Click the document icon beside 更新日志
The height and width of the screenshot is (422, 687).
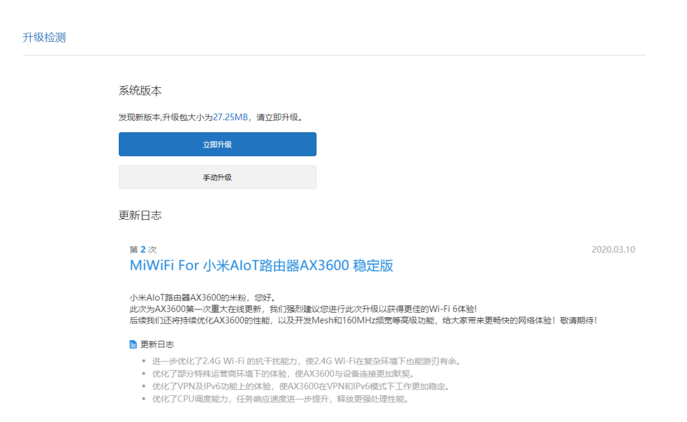coord(134,344)
